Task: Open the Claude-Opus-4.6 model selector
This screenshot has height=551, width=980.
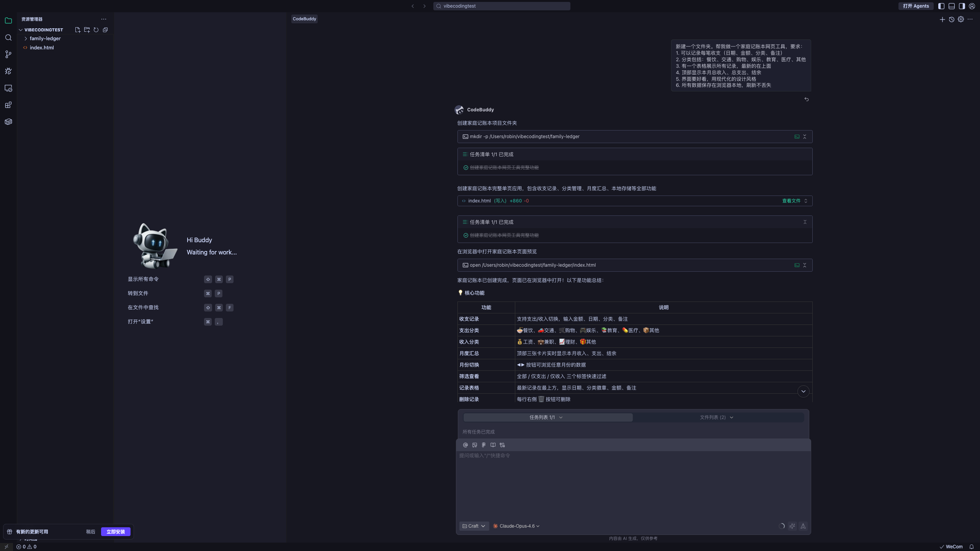Action: pyautogui.click(x=516, y=526)
